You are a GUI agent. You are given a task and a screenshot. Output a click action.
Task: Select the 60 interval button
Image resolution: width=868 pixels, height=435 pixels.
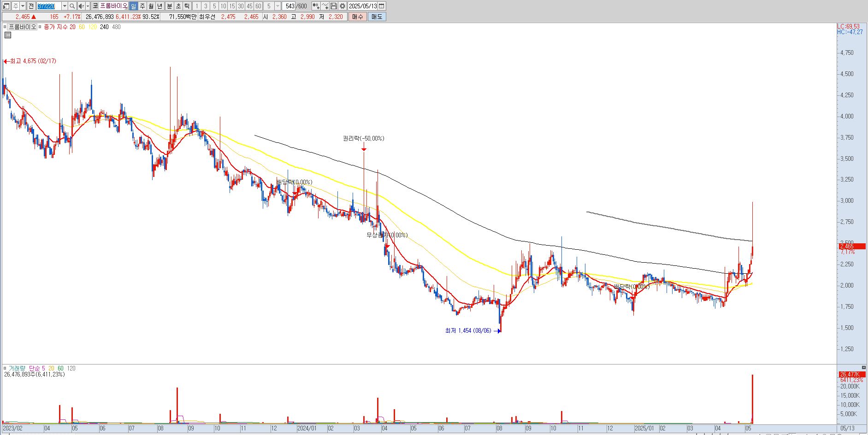[258, 6]
